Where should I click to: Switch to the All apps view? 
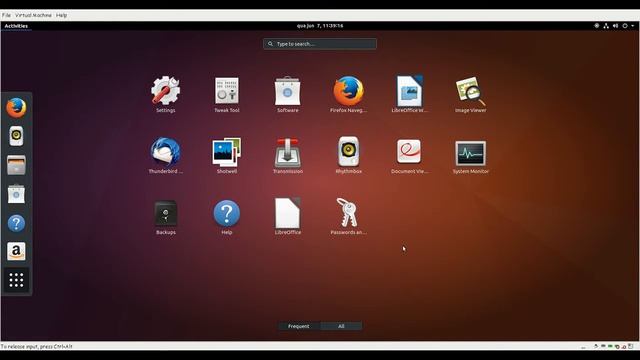(341, 326)
